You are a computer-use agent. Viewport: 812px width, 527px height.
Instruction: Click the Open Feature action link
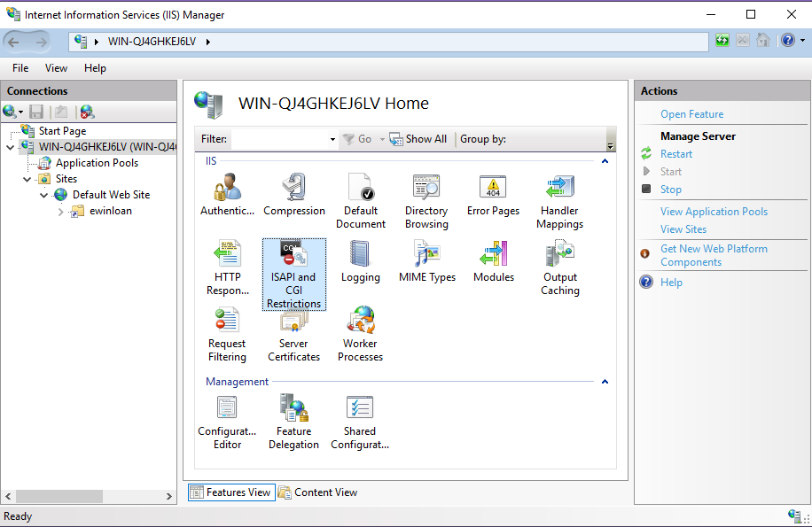tap(691, 114)
